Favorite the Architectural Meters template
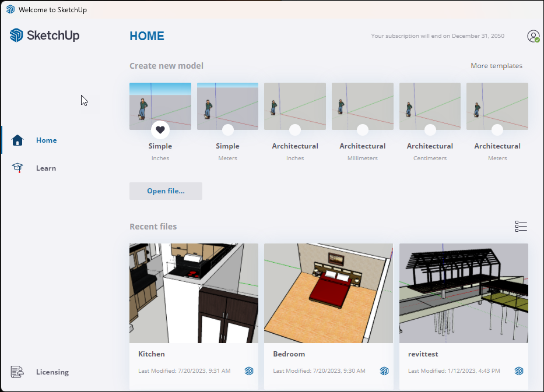 [x=497, y=130]
